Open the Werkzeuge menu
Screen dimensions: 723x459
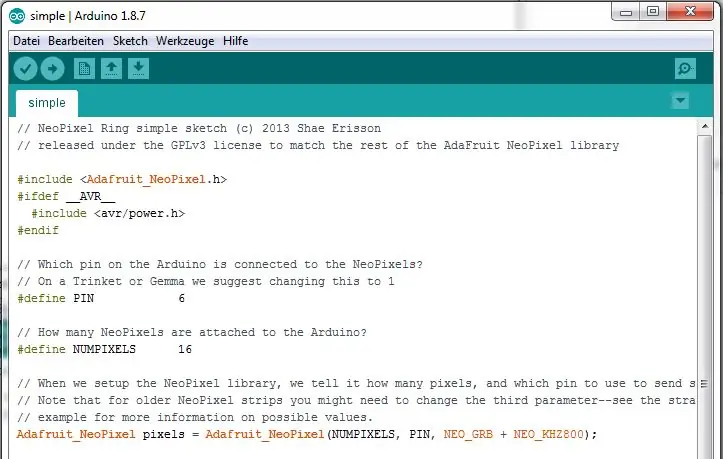[185, 41]
